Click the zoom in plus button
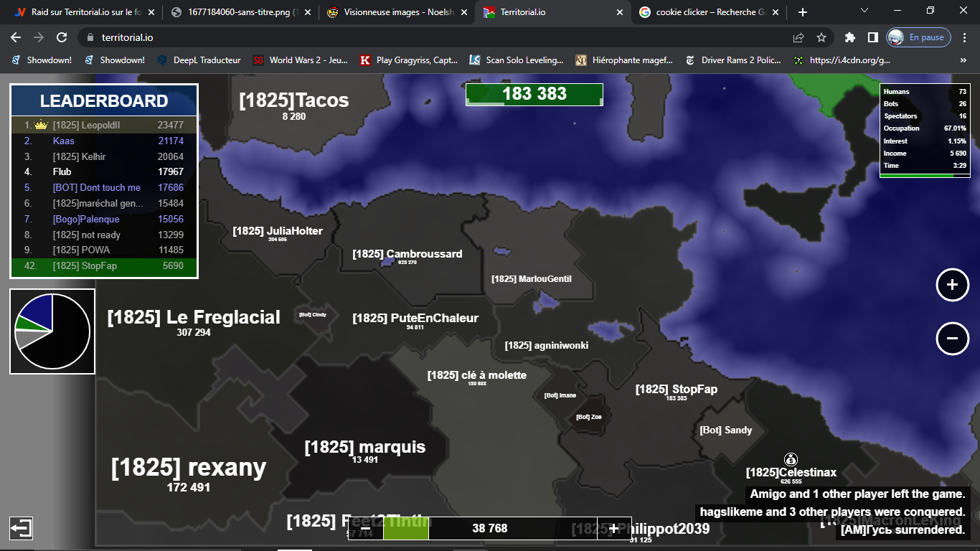This screenshot has width=980, height=551. click(x=952, y=285)
